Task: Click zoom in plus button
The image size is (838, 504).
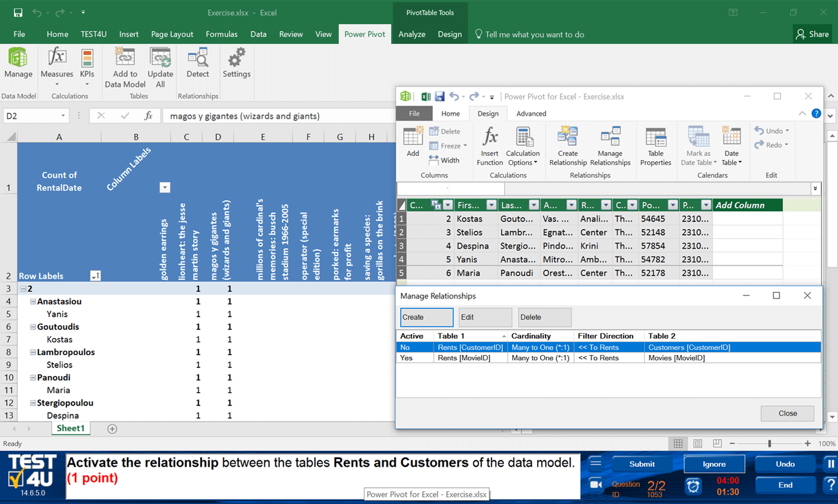Action: click(x=808, y=443)
